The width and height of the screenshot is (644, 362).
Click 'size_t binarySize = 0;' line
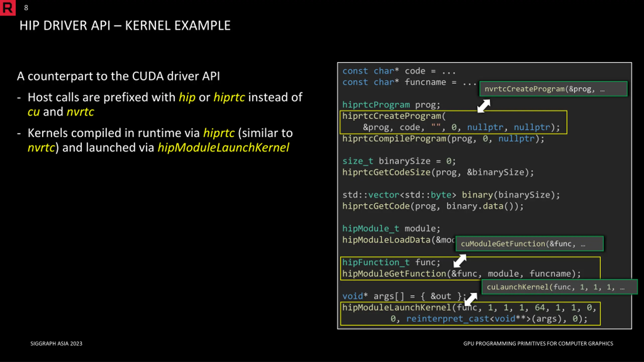(399, 161)
